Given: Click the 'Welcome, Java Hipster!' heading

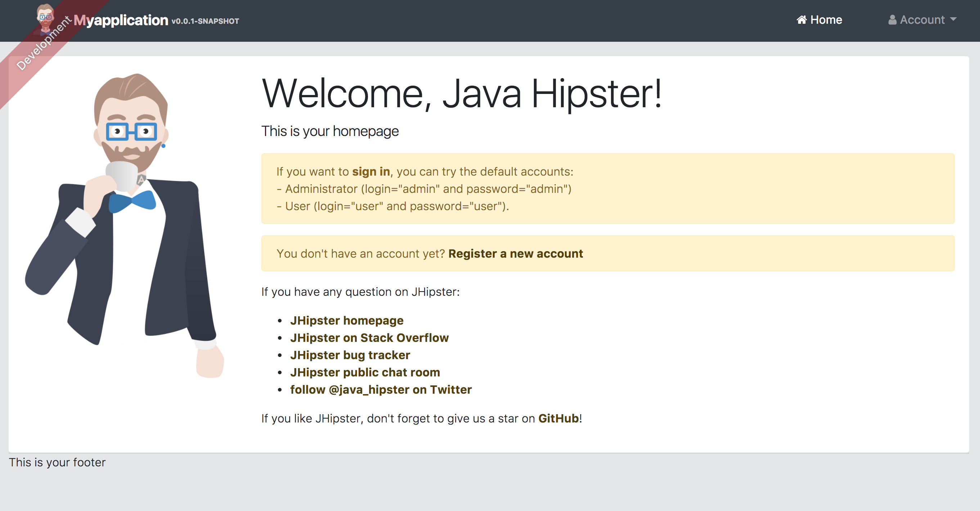Looking at the screenshot, I should tap(462, 94).
